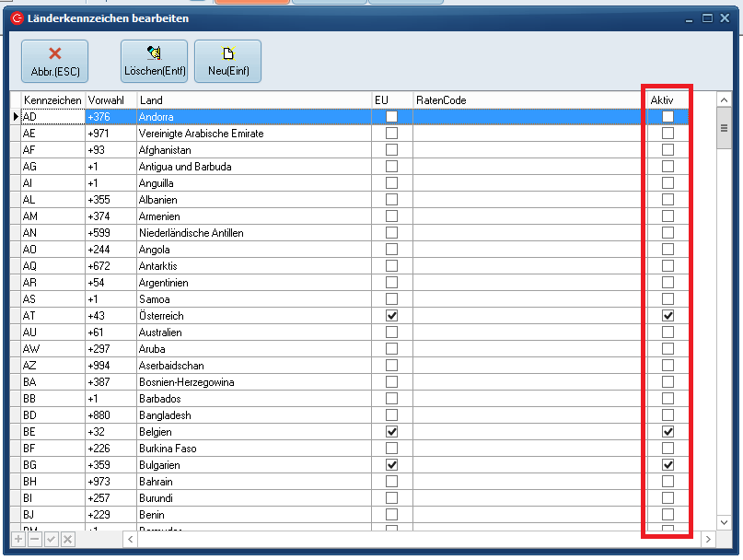Image resolution: width=743 pixels, height=560 pixels.
Task: Click the plus icon below the table
Action: (x=18, y=539)
